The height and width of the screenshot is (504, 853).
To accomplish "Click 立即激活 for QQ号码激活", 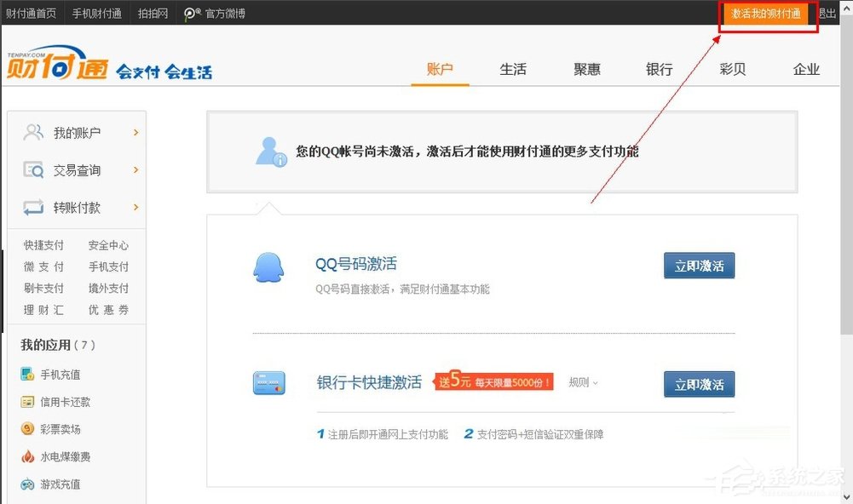I will 699,265.
